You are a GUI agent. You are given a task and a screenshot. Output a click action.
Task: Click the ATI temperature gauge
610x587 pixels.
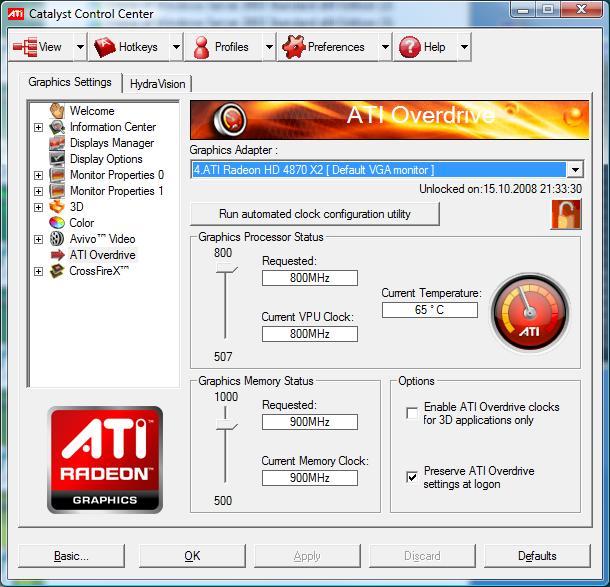pyautogui.click(x=530, y=312)
